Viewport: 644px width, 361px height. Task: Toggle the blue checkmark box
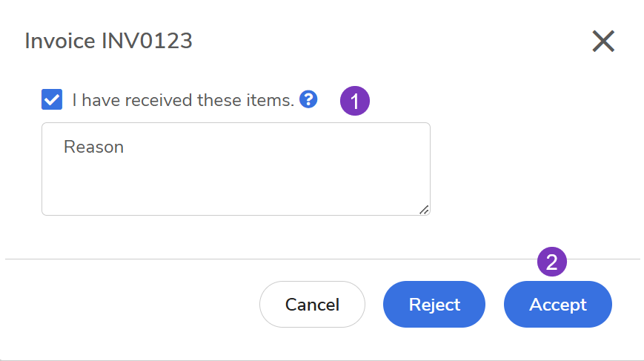(52, 99)
